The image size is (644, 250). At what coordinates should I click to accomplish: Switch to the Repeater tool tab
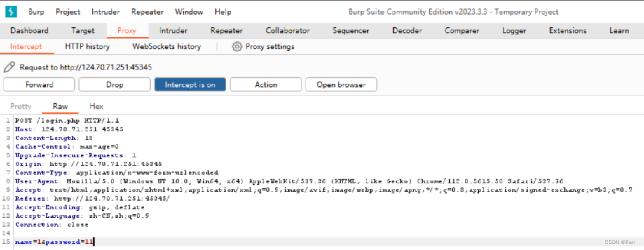(226, 31)
